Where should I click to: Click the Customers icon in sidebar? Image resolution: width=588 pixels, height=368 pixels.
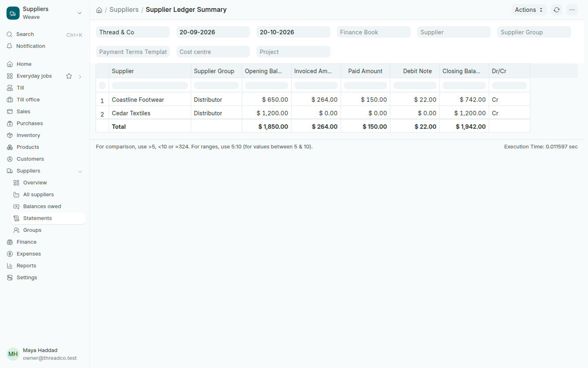[x=10, y=159]
